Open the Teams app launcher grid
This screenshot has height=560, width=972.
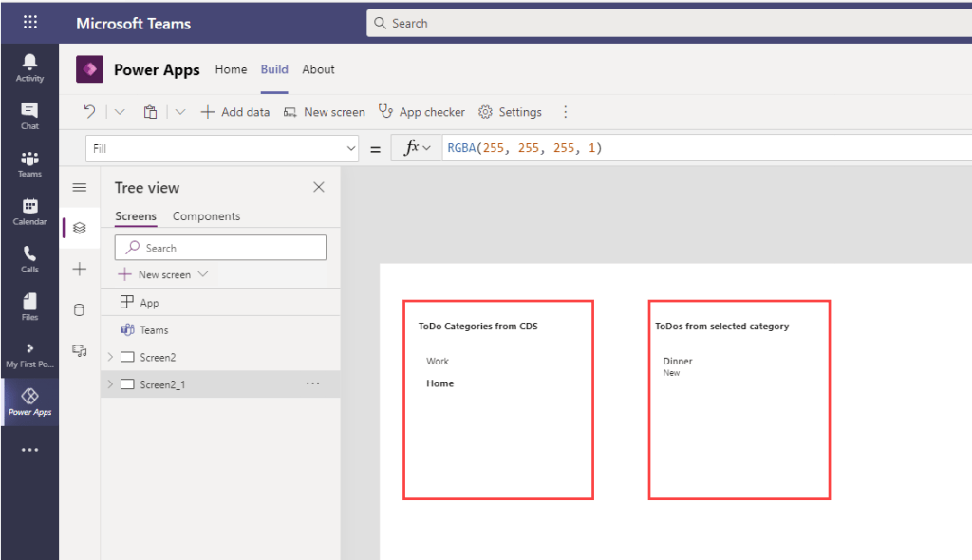coord(29,23)
